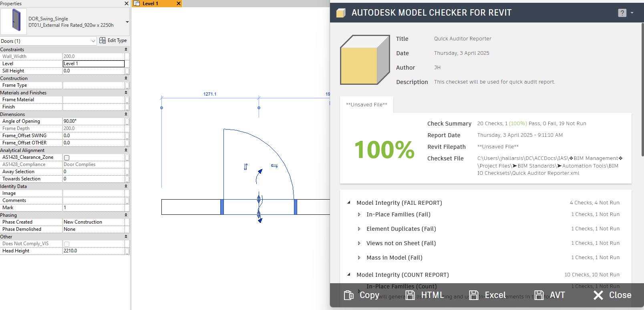Screen dimensions: 644x310
Task: Click the Away Selection value field
Action: [x=94, y=172]
